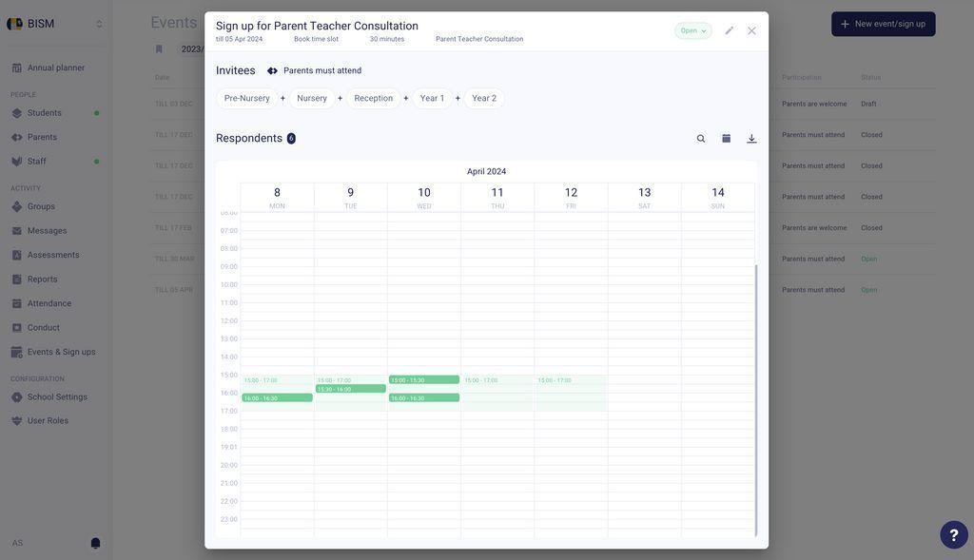
Task: Expand the BISM school switcher
Action: tap(99, 24)
